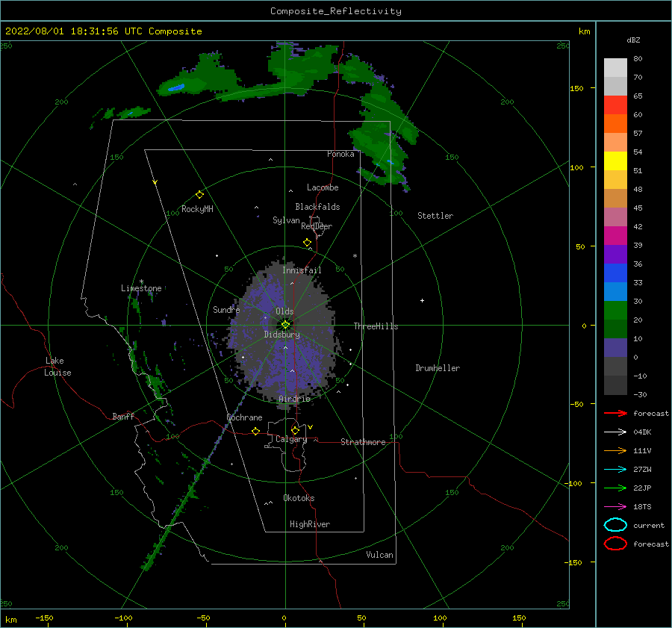Click the yellow diamond marker under Cochrane
672x628 pixels.
(255, 431)
